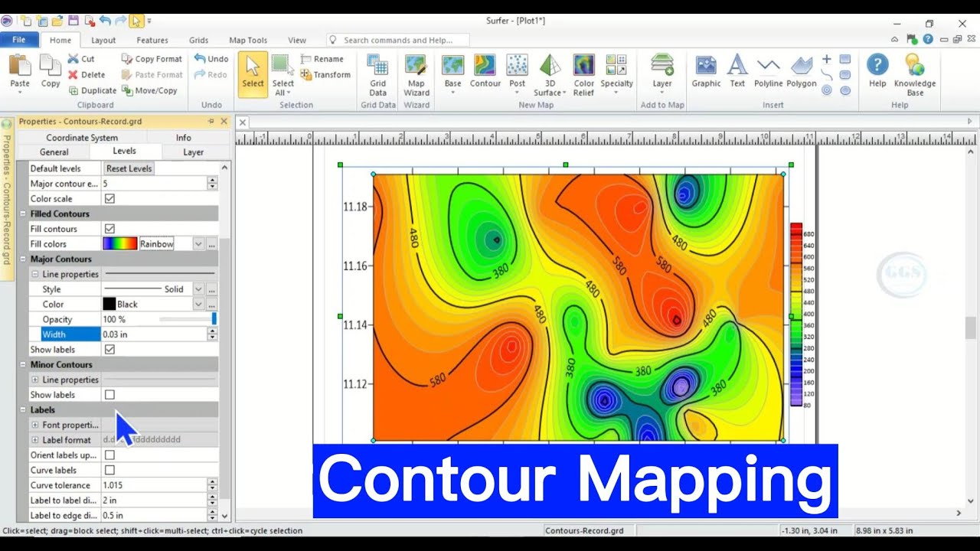The width and height of the screenshot is (980, 551).
Task: Create a new Contour map
Action: point(485,71)
